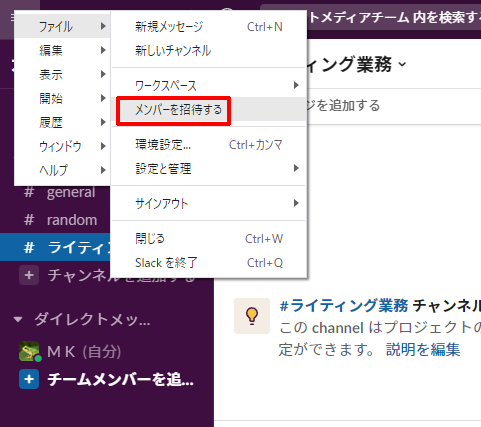Select Slack を終了 to quit

[x=209, y=263]
